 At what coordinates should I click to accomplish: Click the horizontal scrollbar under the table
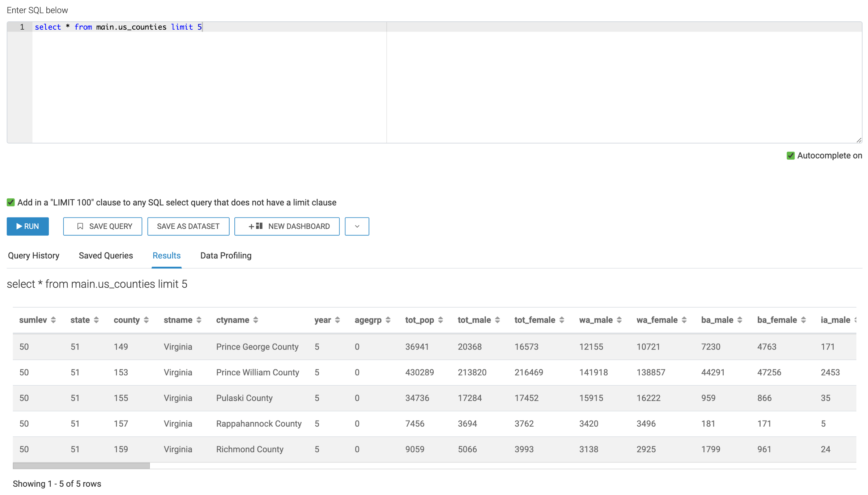tap(81, 466)
